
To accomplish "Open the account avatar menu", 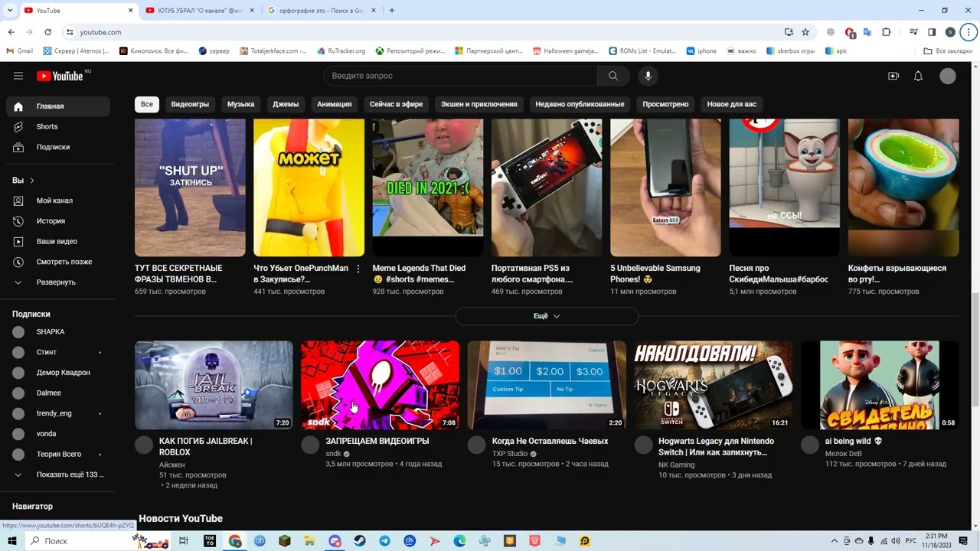I will pos(948,76).
